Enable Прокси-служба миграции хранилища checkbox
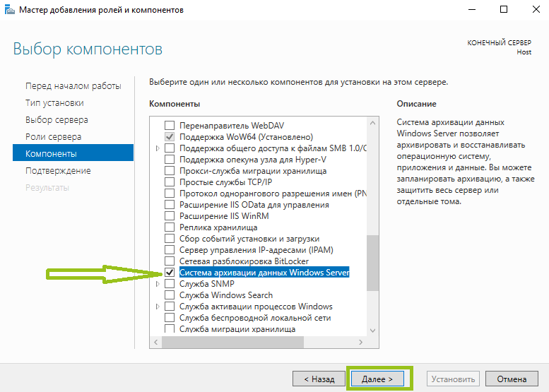549x392 pixels. point(170,171)
